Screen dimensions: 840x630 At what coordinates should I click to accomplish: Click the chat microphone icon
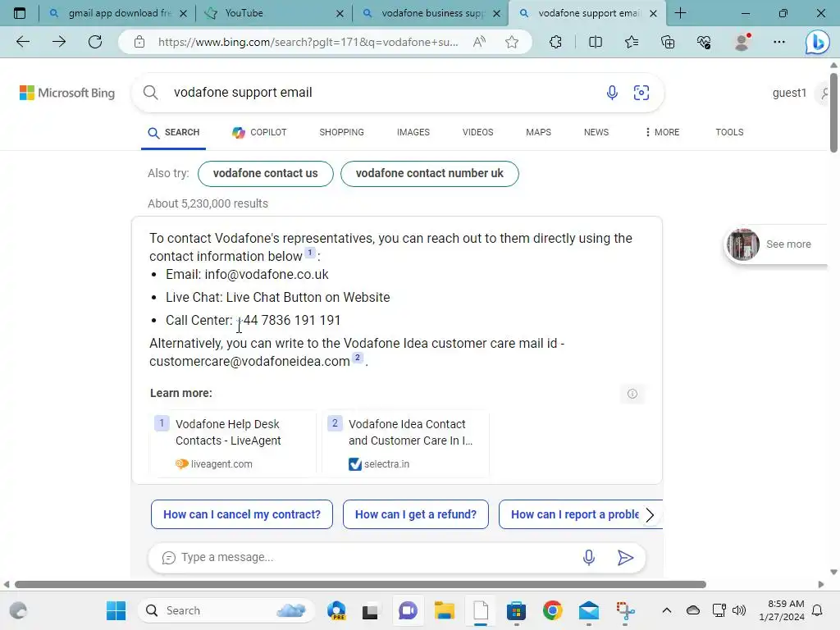coord(588,558)
